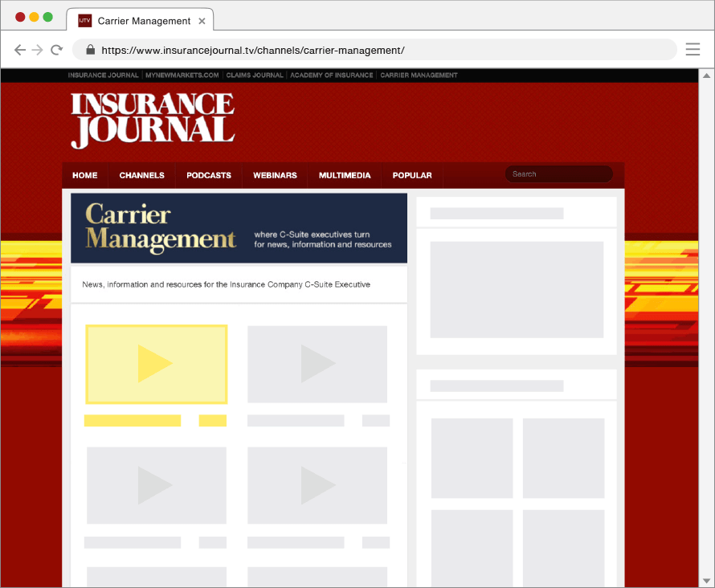715x588 pixels.
Task: Click the browser forward arrow
Action: tap(38, 50)
